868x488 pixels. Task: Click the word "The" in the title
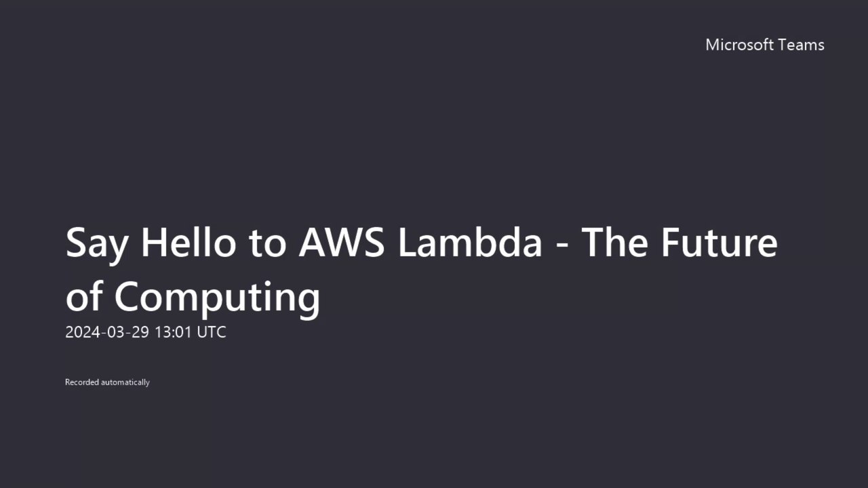click(615, 242)
